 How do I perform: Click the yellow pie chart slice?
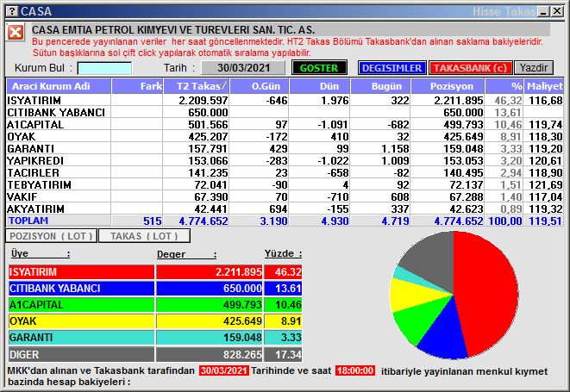(409, 295)
